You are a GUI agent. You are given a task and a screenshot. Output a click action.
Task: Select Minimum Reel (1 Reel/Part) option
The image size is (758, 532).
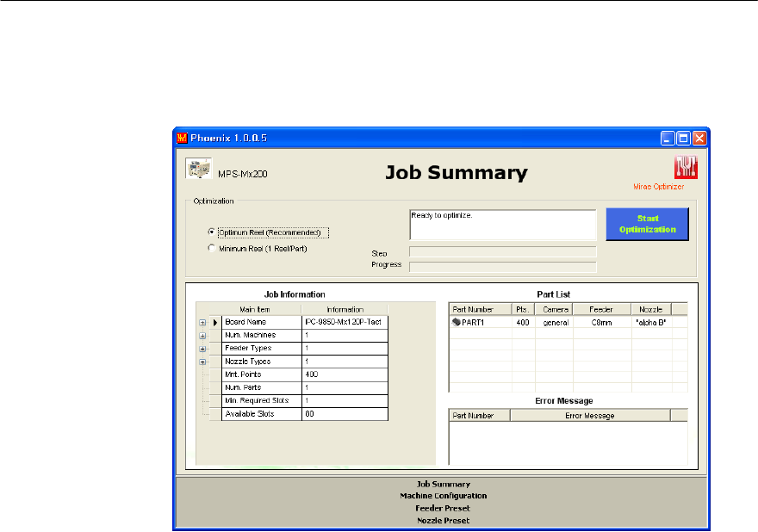[x=211, y=248]
